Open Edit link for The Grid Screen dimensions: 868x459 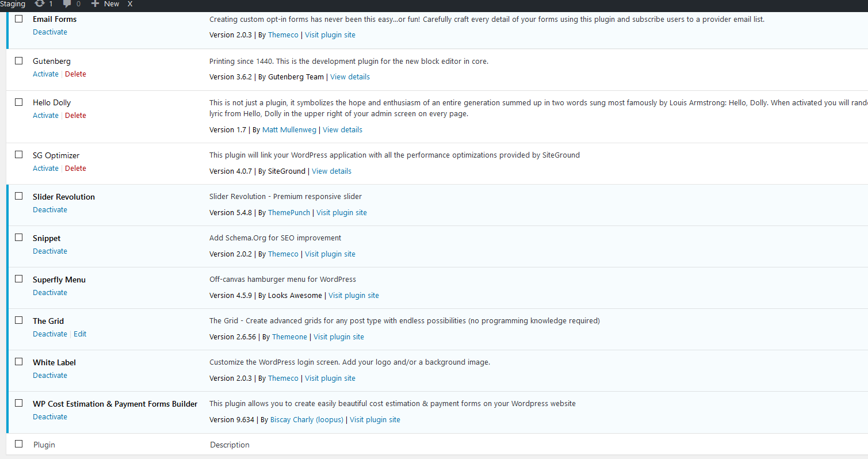[x=80, y=334]
